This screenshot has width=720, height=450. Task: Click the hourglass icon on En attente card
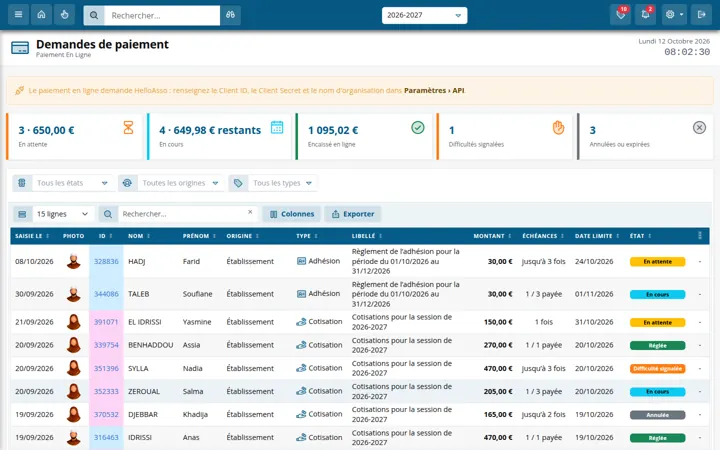[x=129, y=128]
